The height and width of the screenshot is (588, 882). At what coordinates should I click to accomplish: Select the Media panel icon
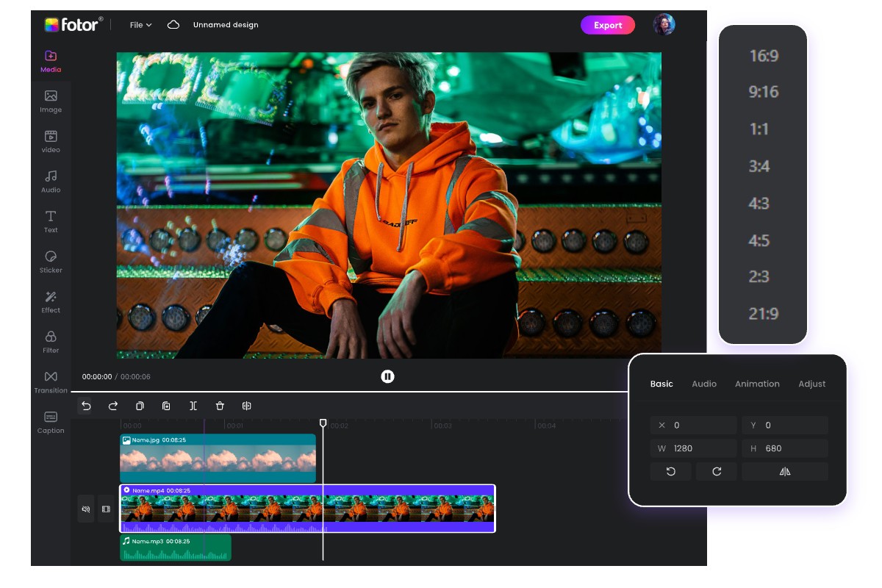pyautogui.click(x=51, y=59)
